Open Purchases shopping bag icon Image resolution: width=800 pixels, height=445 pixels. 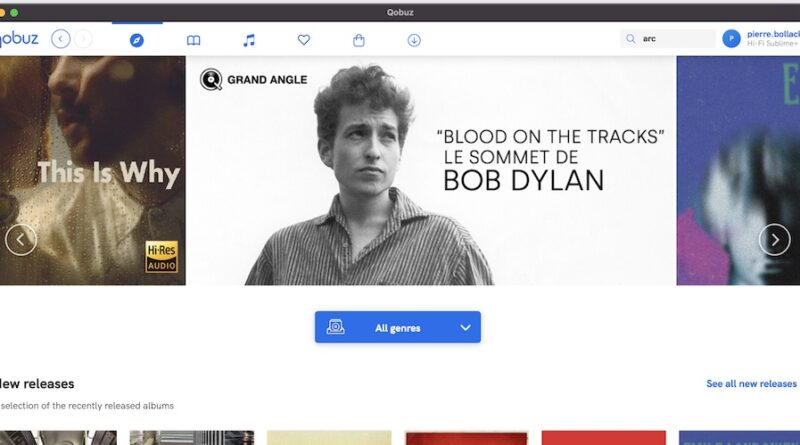(359, 40)
